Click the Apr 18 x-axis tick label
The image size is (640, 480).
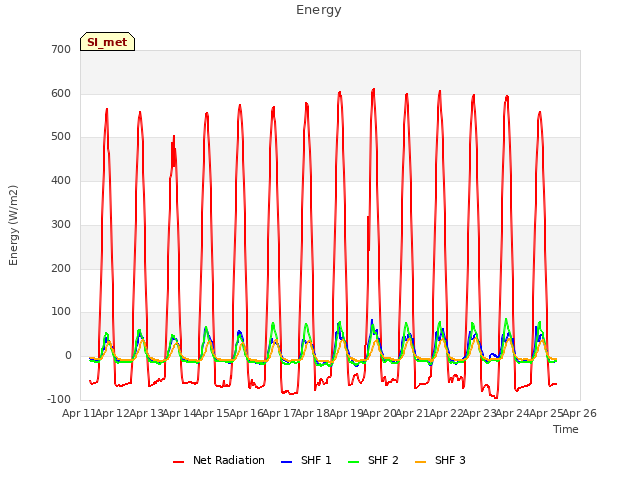coord(312,413)
